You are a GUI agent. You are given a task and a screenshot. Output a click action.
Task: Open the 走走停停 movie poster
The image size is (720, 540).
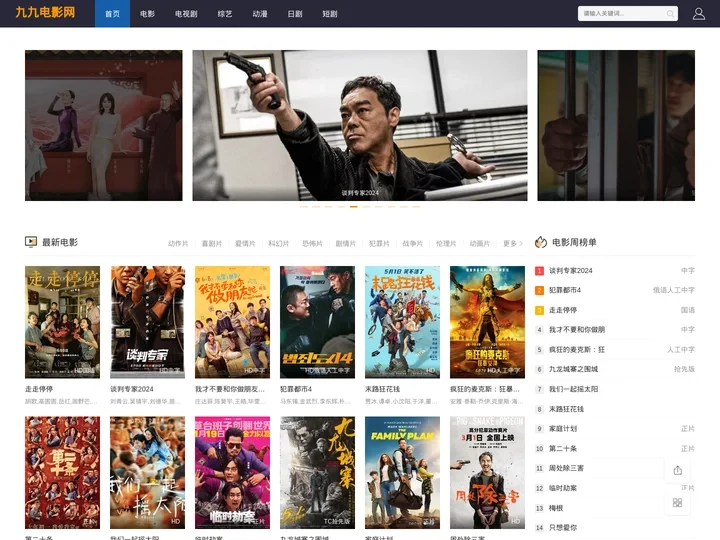pyautogui.click(x=62, y=322)
